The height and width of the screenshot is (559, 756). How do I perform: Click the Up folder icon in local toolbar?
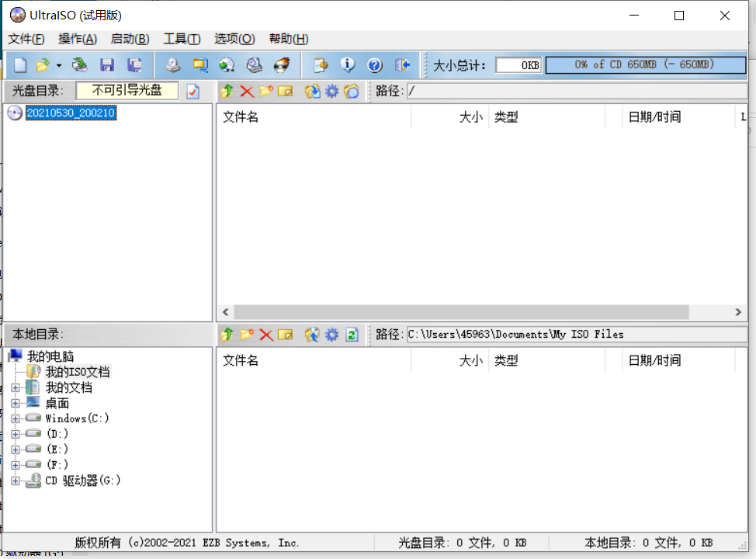[x=227, y=335]
